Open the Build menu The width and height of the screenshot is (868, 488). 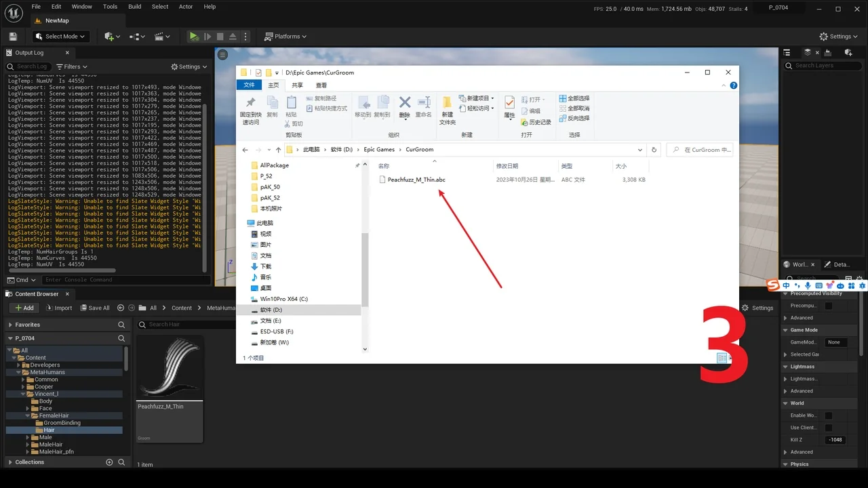pos(134,7)
